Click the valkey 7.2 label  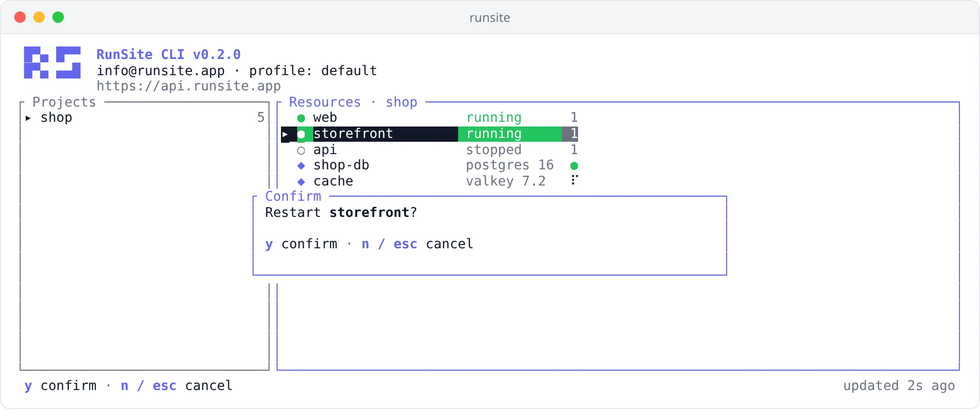tap(506, 181)
